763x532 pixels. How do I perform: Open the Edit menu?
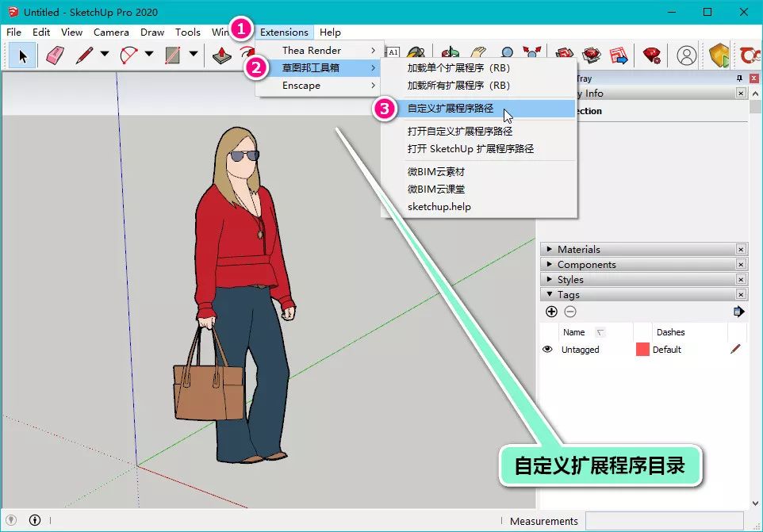tap(41, 32)
